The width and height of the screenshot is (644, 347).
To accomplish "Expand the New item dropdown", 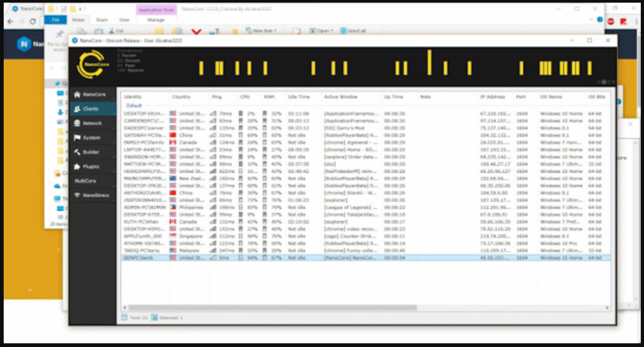I will 264,30.
